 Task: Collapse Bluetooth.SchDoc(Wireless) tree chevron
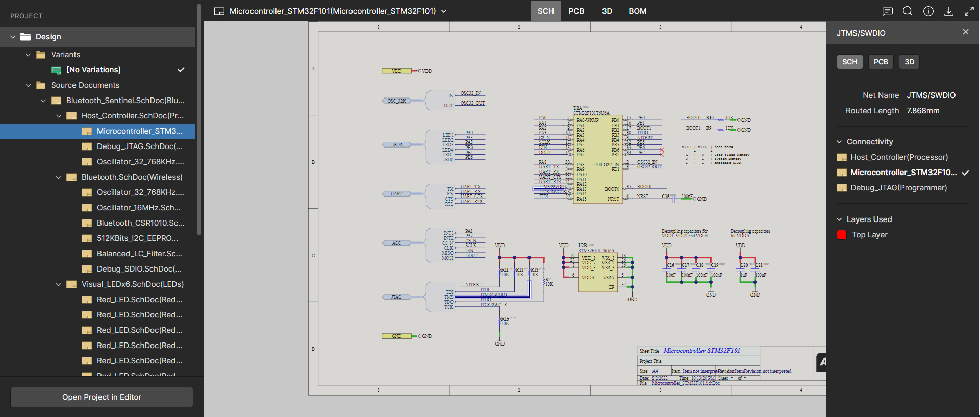coord(59,177)
